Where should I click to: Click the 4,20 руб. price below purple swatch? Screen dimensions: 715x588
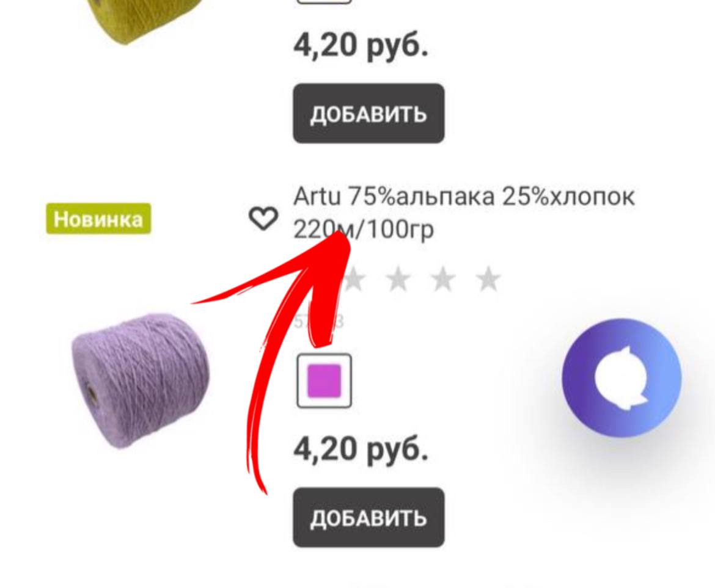tap(361, 449)
